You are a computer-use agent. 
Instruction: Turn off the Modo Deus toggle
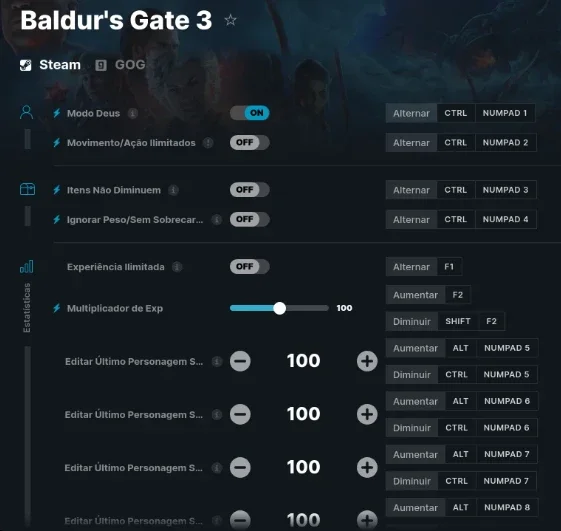(x=250, y=113)
